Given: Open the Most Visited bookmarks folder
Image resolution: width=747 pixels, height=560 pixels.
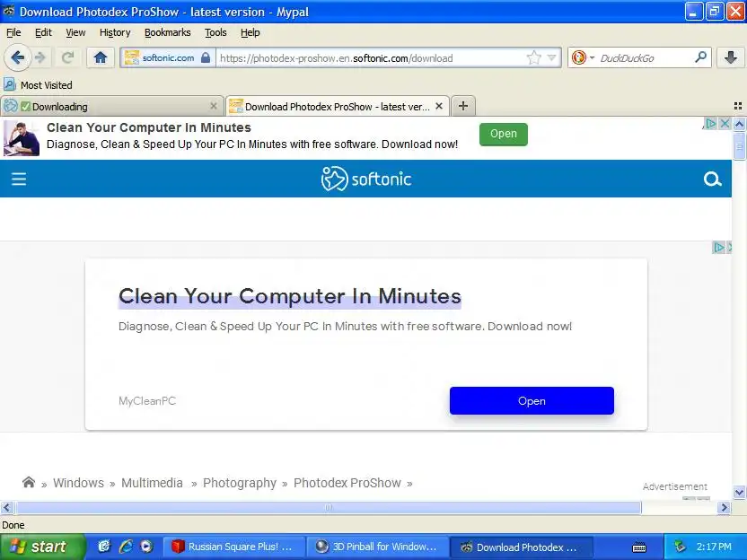Looking at the screenshot, I should tap(38, 85).
